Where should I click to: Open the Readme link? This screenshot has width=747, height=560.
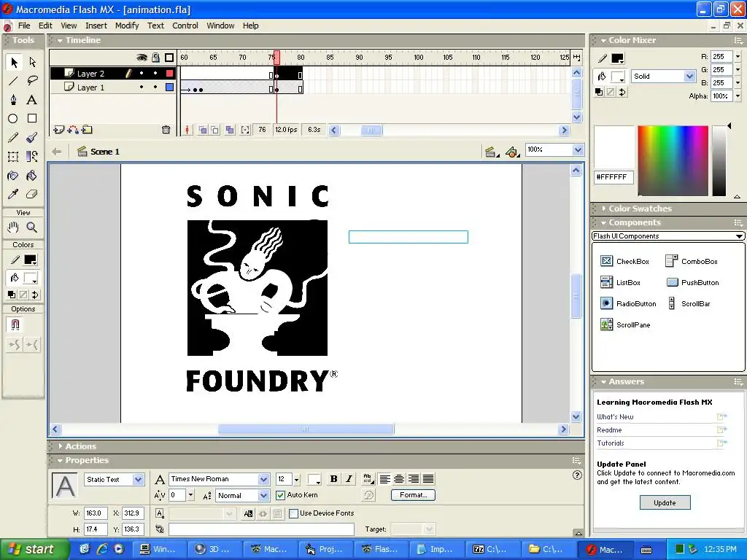[609, 430]
